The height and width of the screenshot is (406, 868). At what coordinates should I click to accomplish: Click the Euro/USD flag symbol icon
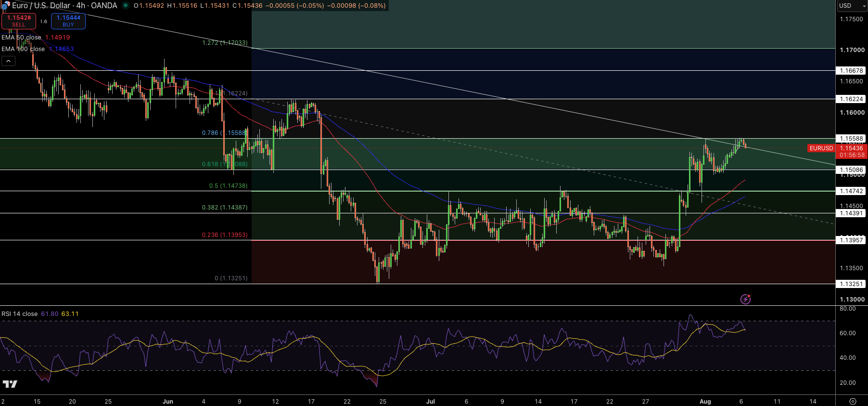tap(5, 6)
